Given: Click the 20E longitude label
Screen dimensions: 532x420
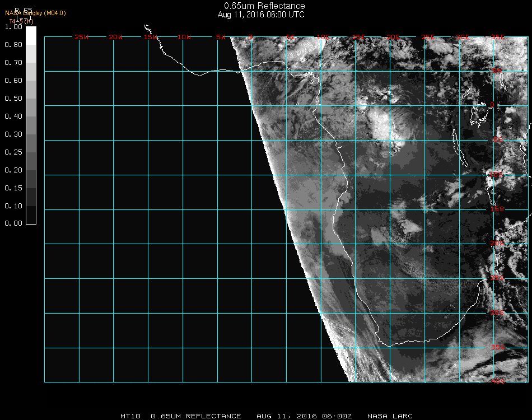Looking at the screenshot, I should tap(394, 37).
